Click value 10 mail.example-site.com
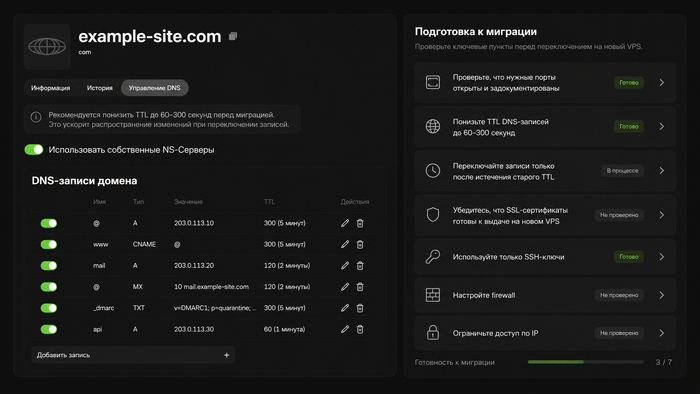The width and height of the screenshot is (700, 394). click(x=211, y=286)
